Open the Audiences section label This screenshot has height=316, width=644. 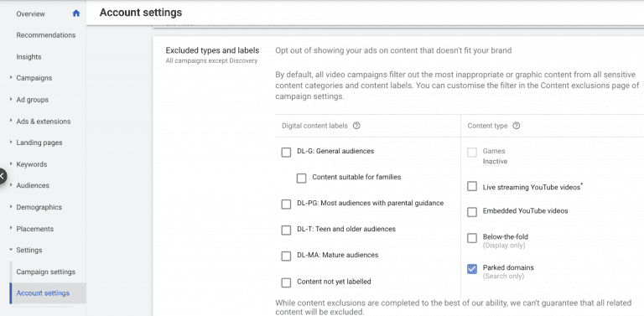[x=33, y=185]
